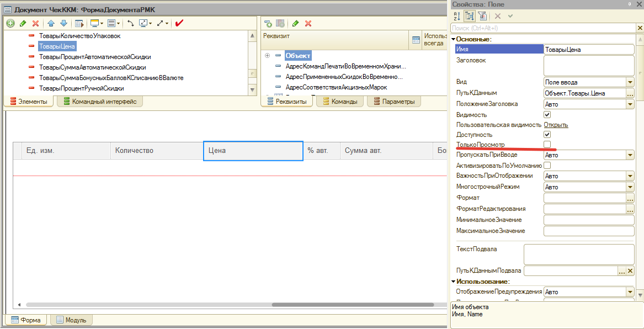The height and width of the screenshot is (329, 644).
Task: Switch to the Командный интерфейс tab
Action: [x=100, y=102]
